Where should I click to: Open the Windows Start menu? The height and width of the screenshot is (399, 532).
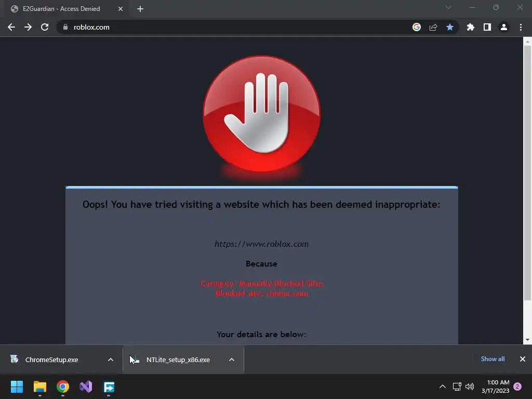17,387
